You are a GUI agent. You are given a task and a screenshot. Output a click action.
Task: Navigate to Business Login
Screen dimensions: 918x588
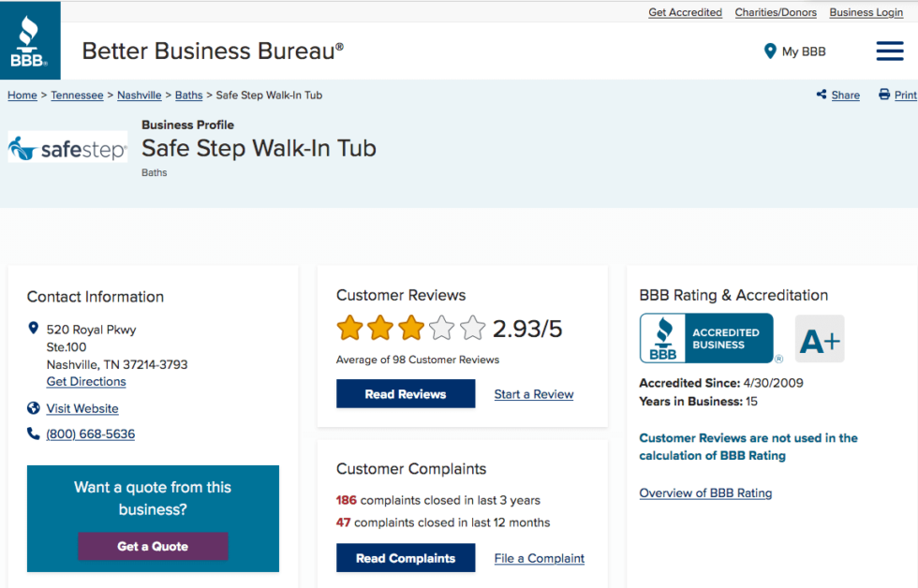[866, 11]
